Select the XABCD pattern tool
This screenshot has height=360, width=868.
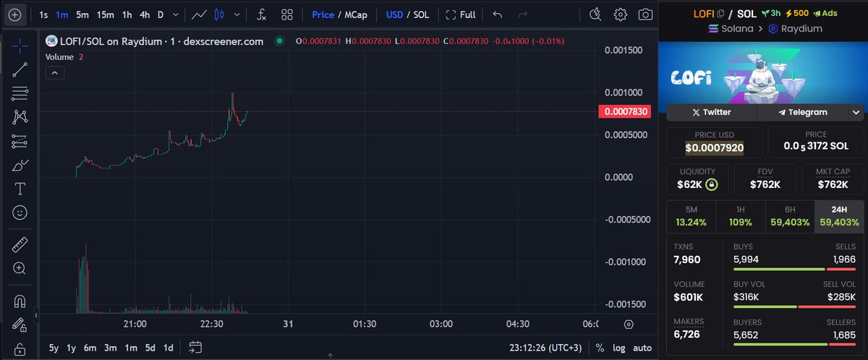coord(20,116)
